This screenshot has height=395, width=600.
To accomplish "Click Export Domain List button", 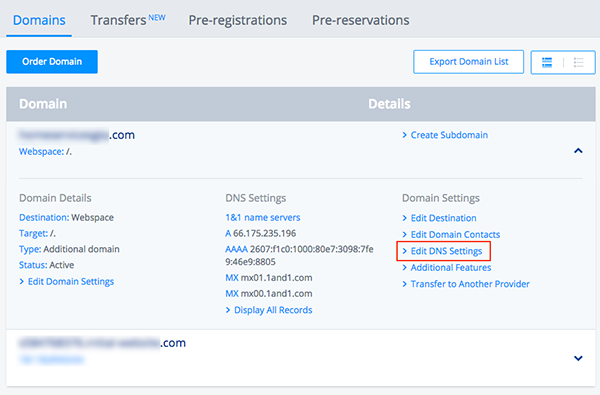I will [x=468, y=62].
